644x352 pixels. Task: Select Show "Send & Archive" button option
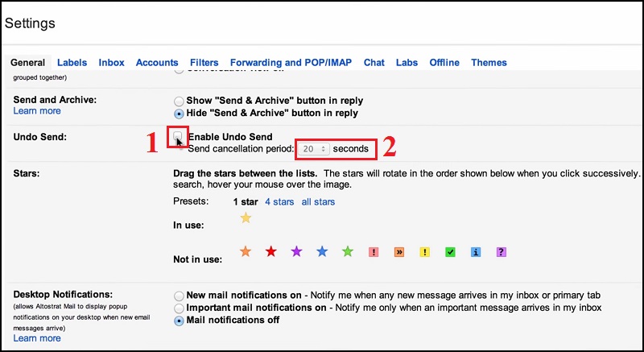click(x=179, y=101)
